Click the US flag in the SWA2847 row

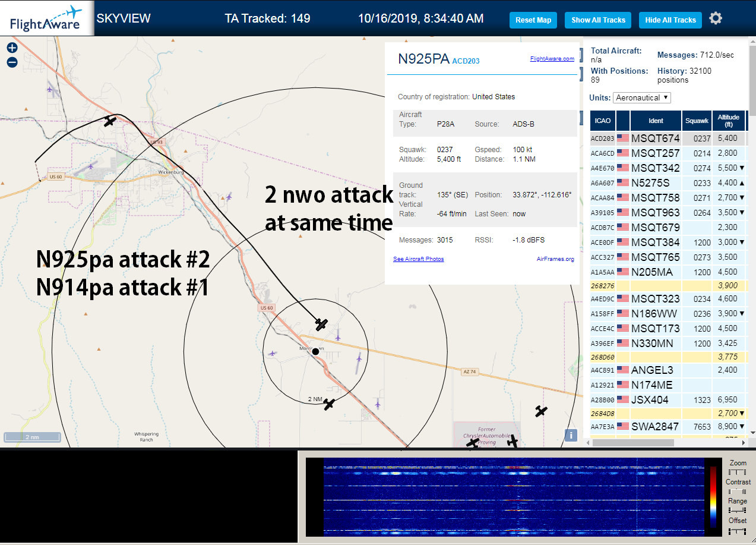point(623,426)
